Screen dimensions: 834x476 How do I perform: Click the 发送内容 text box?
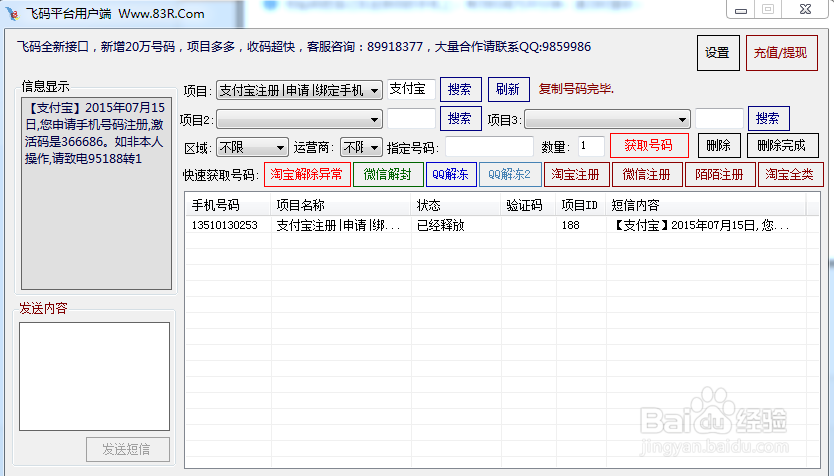[95, 377]
